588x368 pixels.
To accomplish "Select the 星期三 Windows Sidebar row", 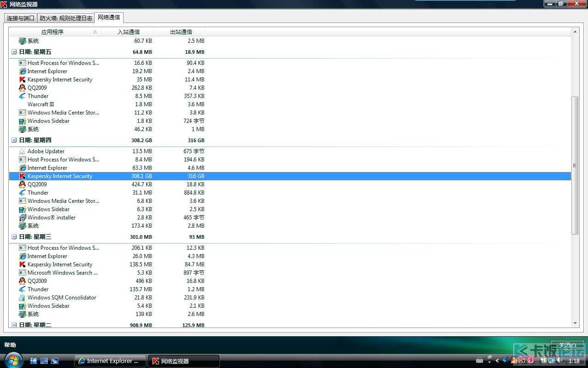I will pyautogui.click(x=290, y=306).
